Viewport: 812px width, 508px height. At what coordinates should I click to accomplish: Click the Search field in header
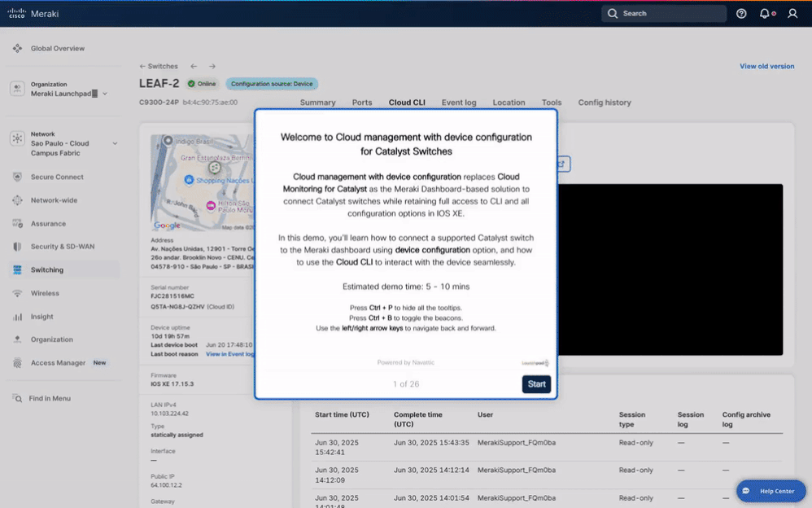coord(664,14)
